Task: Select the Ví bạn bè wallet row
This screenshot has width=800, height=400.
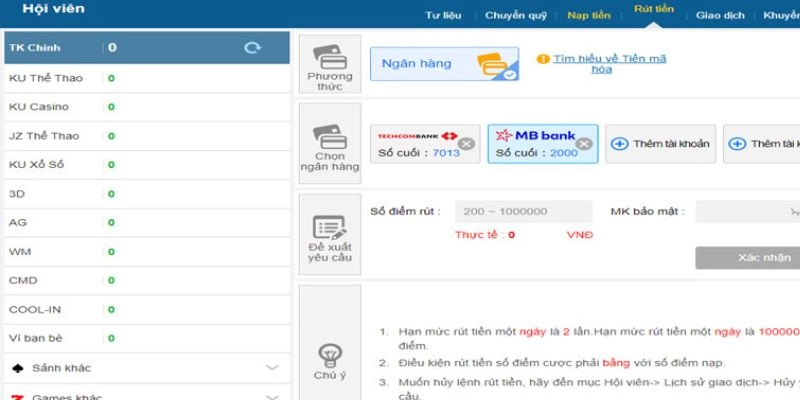Action: pos(147,338)
